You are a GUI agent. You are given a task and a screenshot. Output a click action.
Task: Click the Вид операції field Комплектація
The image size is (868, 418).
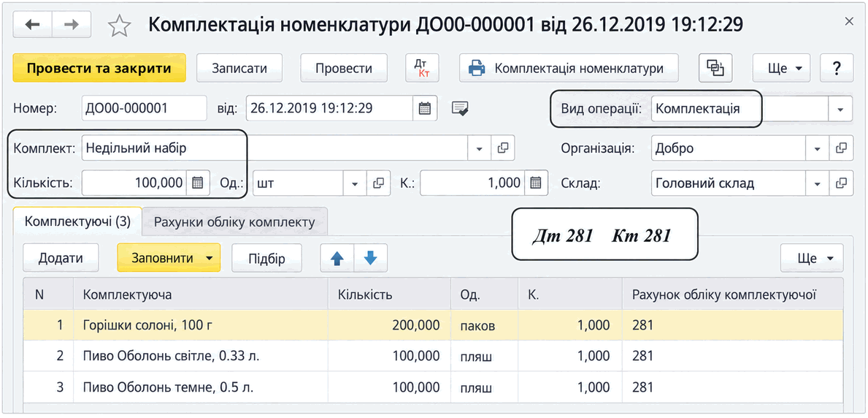tap(740, 109)
